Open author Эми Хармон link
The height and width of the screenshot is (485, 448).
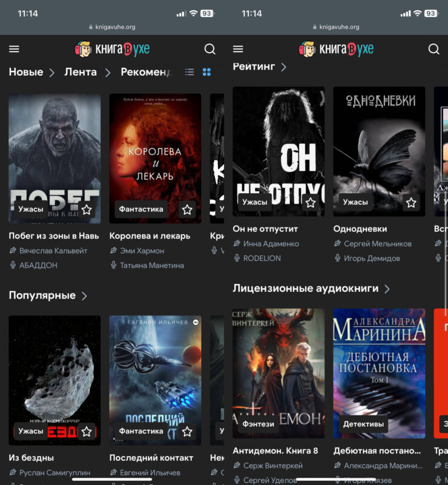pos(142,251)
